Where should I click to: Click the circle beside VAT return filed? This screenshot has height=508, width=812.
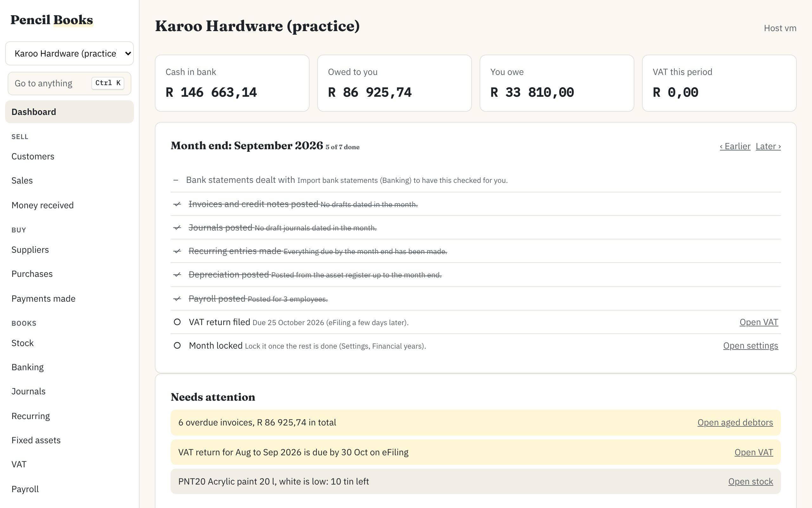177,322
